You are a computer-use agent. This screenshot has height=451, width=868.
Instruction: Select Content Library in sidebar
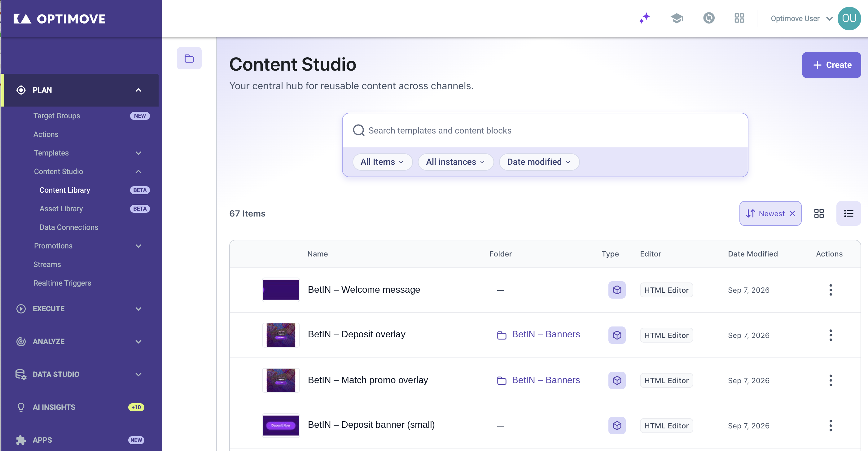(65, 190)
